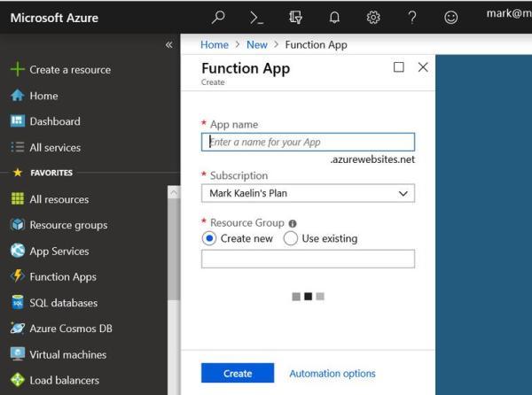The width and height of the screenshot is (532, 395).
Task: Show notifications bell
Action: pyautogui.click(x=334, y=18)
